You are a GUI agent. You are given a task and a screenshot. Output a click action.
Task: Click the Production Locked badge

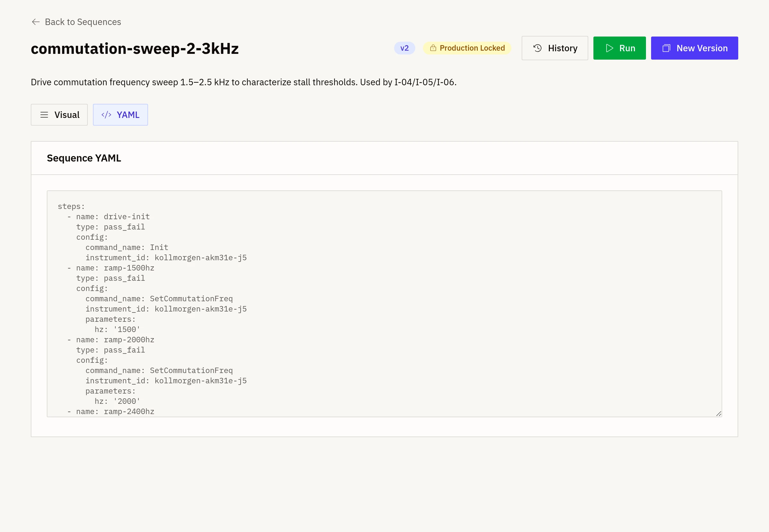[x=467, y=48]
